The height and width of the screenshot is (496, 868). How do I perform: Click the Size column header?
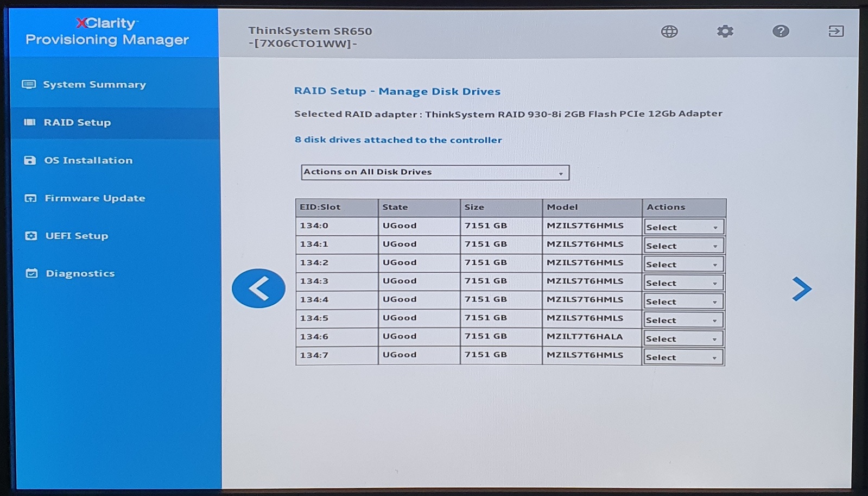501,207
